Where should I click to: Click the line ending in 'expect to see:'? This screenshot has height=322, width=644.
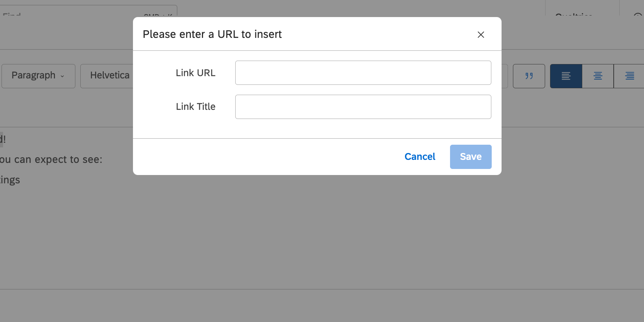click(x=51, y=159)
